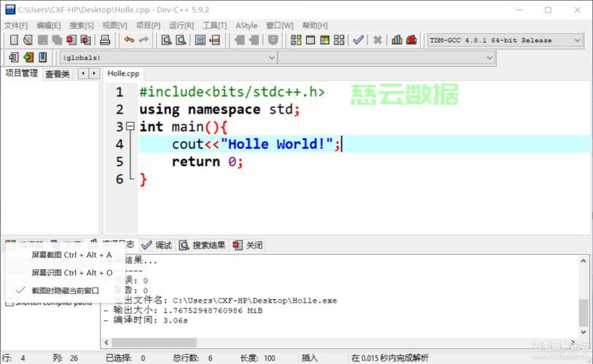
Task: Click status bar text 在 0.015 秒内完成解析
Action: coord(390,358)
